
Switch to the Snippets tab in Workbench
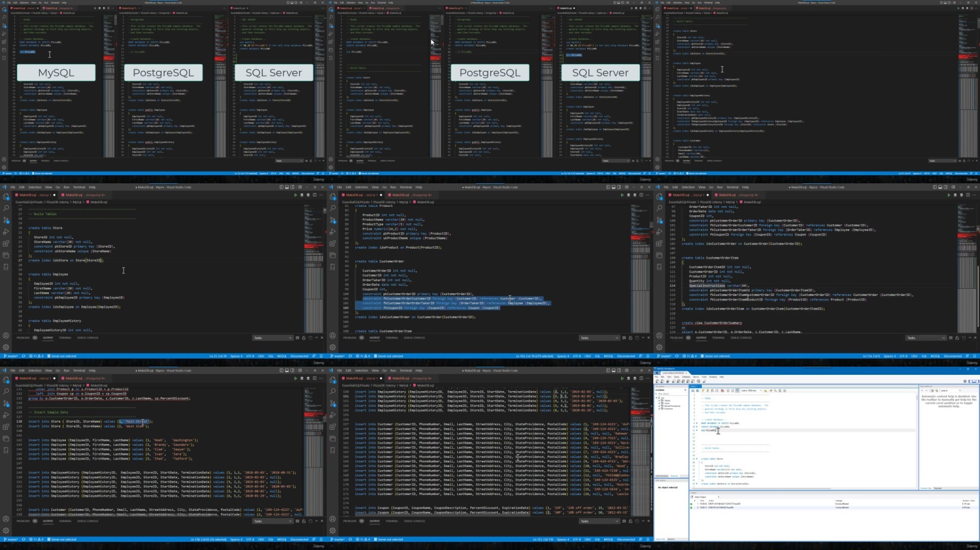[x=938, y=488]
